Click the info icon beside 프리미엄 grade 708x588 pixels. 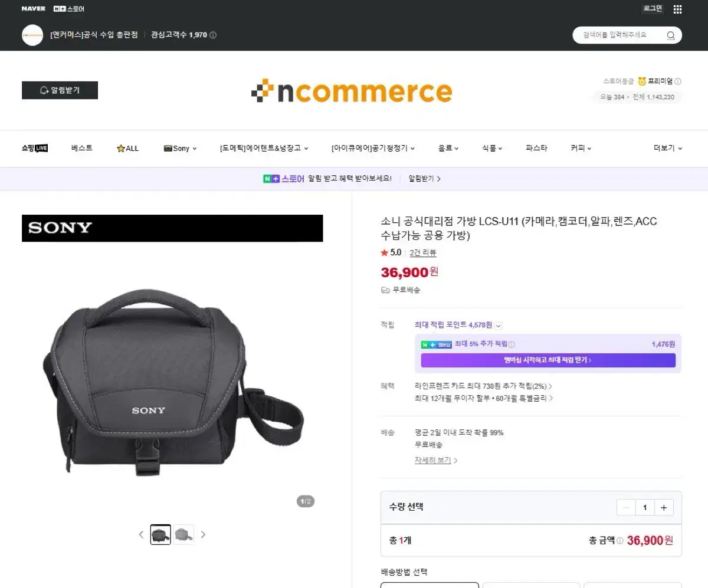(x=678, y=81)
